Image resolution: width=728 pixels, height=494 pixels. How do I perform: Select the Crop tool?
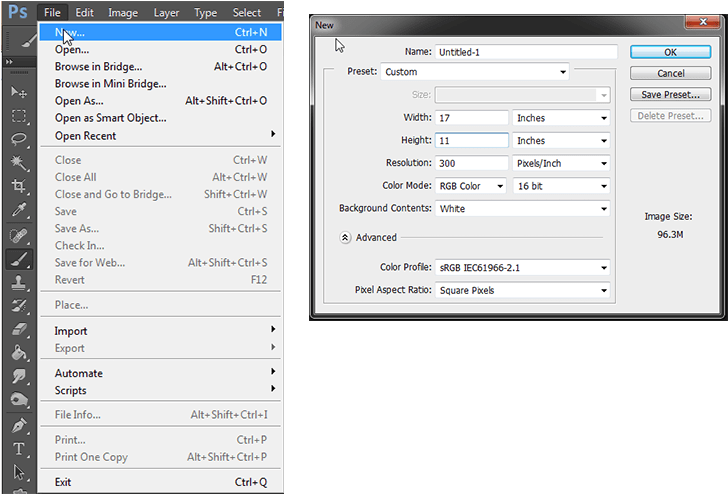(19, 186)
